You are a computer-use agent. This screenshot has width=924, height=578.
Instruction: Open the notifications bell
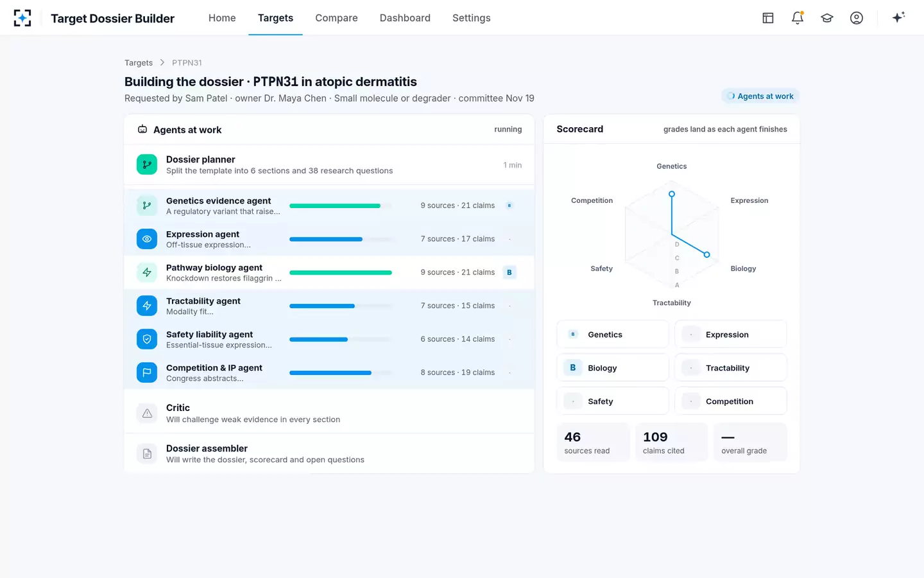pyautogui.click(x=798, y=18)
